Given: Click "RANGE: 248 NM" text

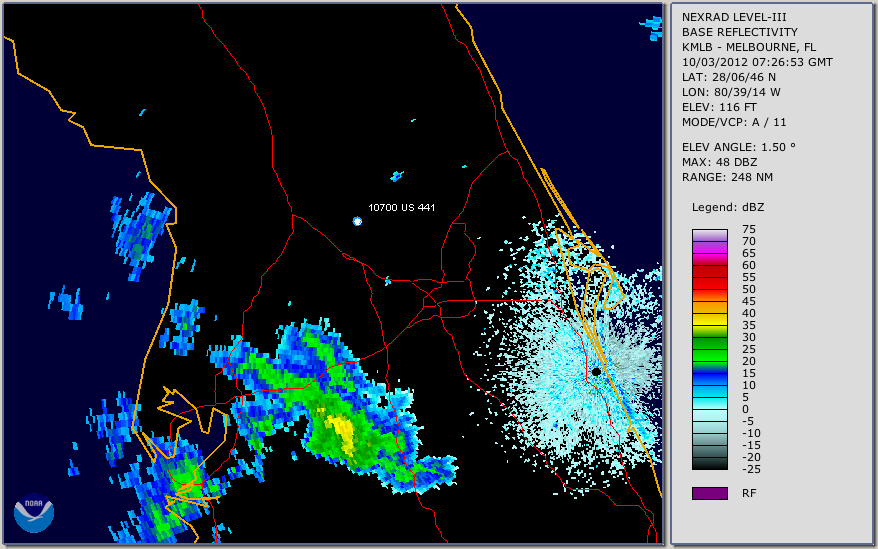Looking at the screenshot, I should pos(727,177).
